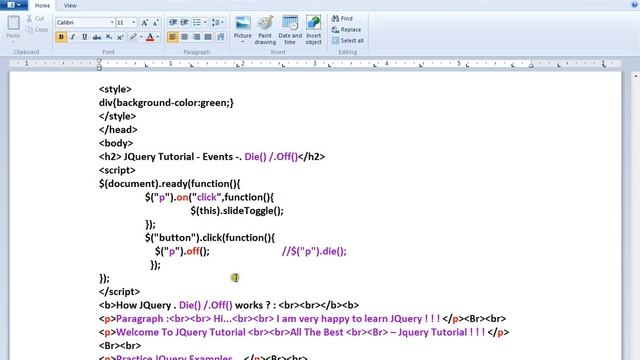Click the Paste clipboard icon
The width and height of the screenshot is (640, 360).
(x=13, y=23)
